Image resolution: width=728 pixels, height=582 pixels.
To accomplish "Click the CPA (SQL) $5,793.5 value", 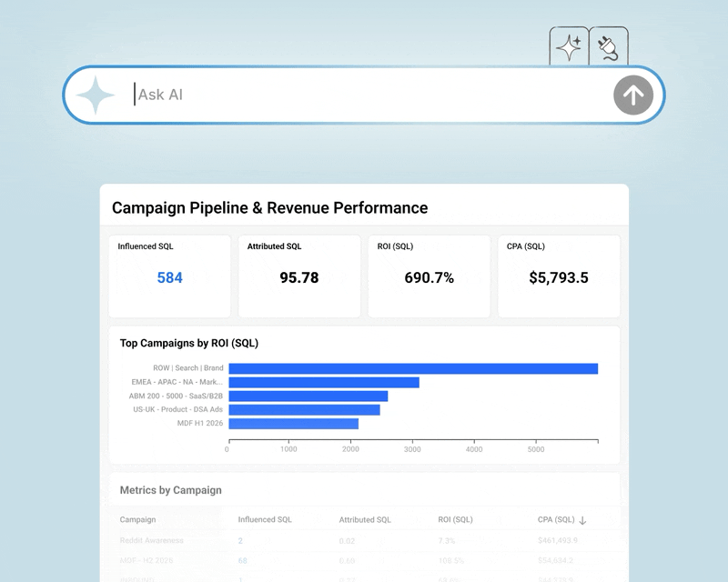I will (x=559, y=277).
